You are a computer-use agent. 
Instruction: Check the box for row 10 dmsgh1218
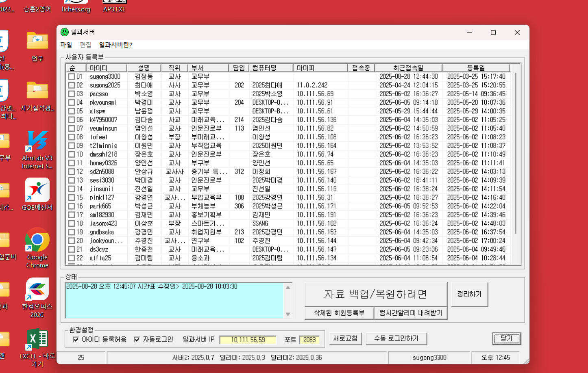(72, 154)
